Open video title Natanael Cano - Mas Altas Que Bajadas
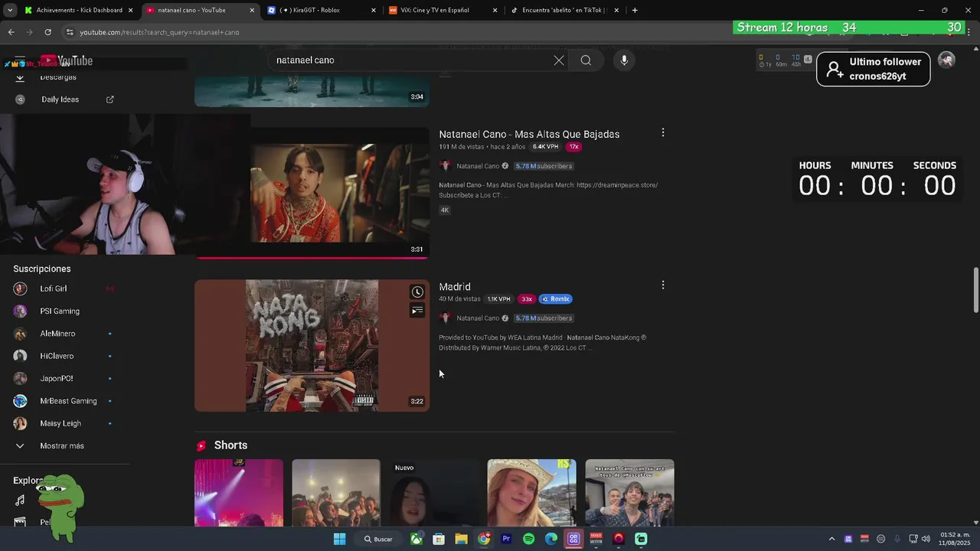980x551 pixels. (529, 134)
